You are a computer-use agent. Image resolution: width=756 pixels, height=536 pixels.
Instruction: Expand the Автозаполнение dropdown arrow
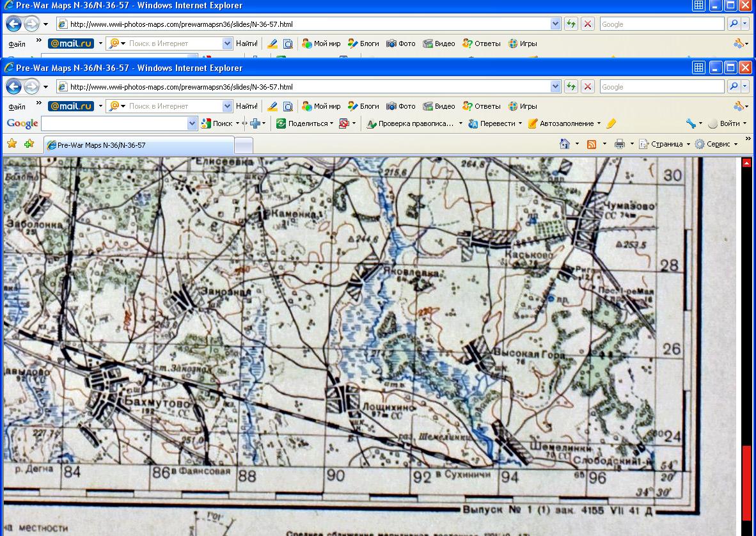pos(599,123)
